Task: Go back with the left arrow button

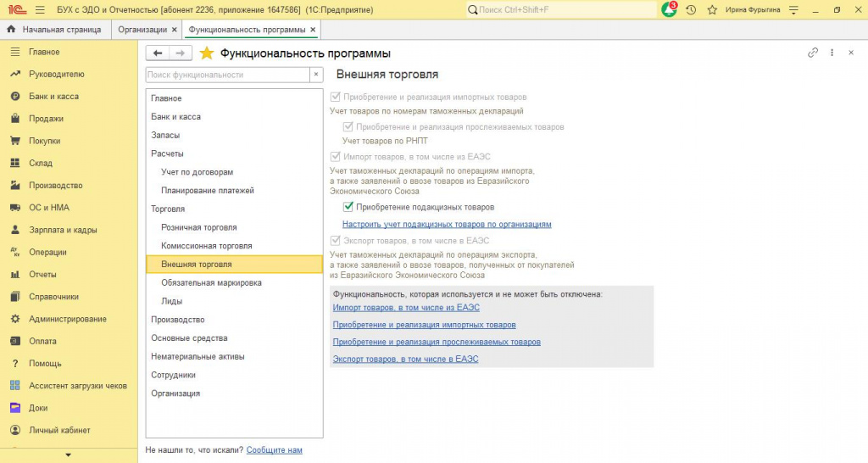Action: tap(158, 53)
